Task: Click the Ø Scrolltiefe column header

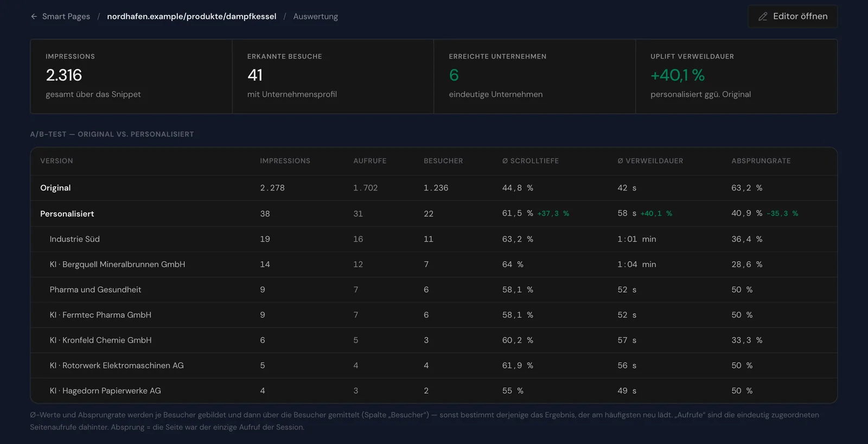Action: (531, 161)
